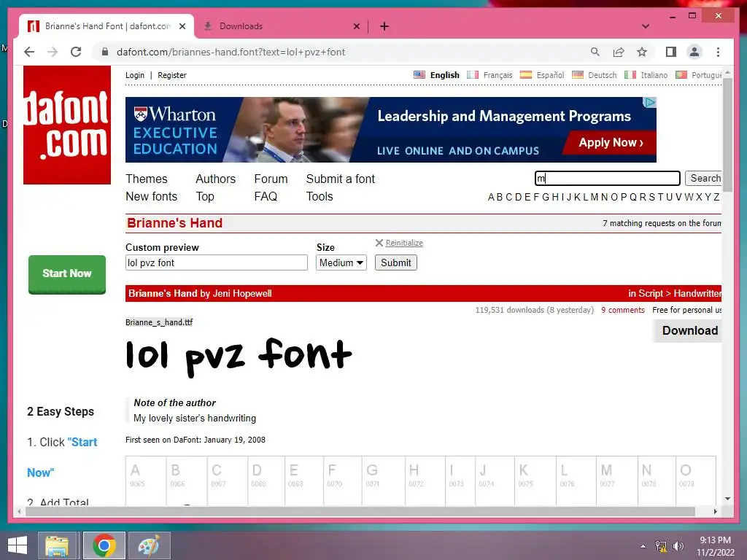Click the dafont.com logo
Image resolution: width=747 pixels, height=560 pixels.
[x=67, y=125]
